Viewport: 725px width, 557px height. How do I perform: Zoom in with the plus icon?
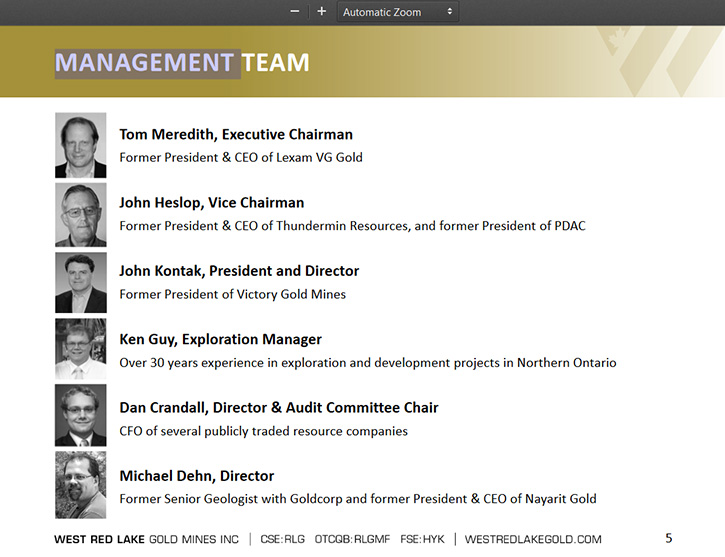coord(322,12)
